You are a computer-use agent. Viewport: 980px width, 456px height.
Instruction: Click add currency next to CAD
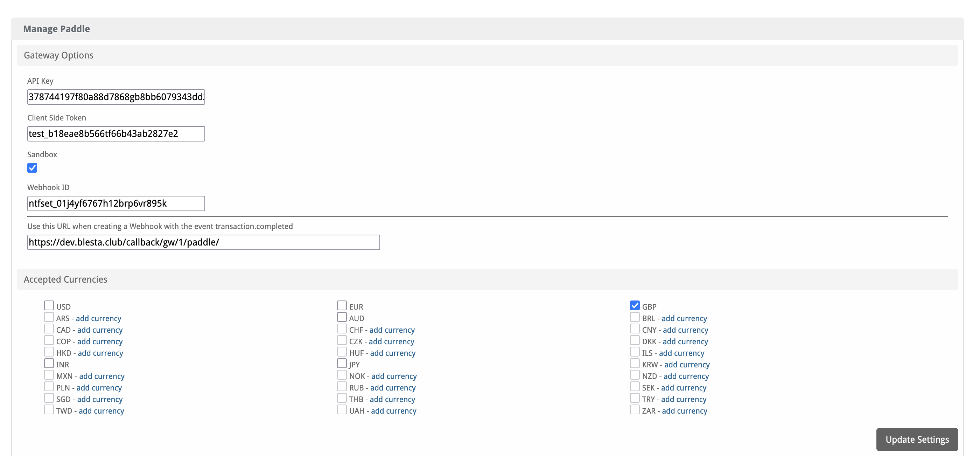pos(100,330)
